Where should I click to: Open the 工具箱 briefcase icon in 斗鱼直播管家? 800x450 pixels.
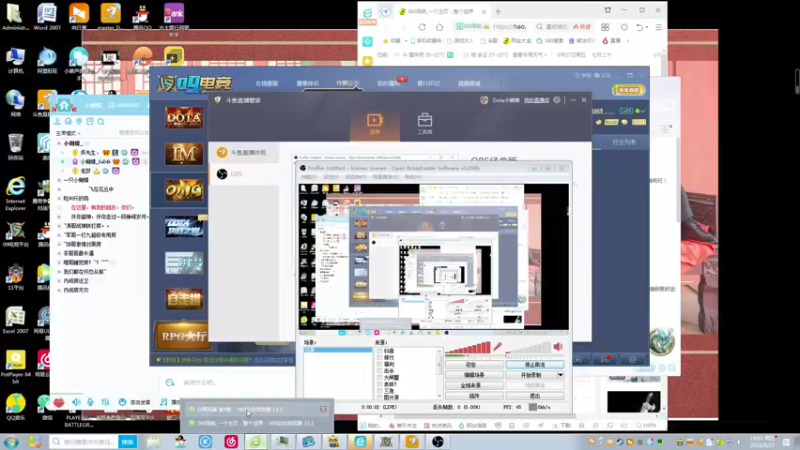tap(424, 124)
